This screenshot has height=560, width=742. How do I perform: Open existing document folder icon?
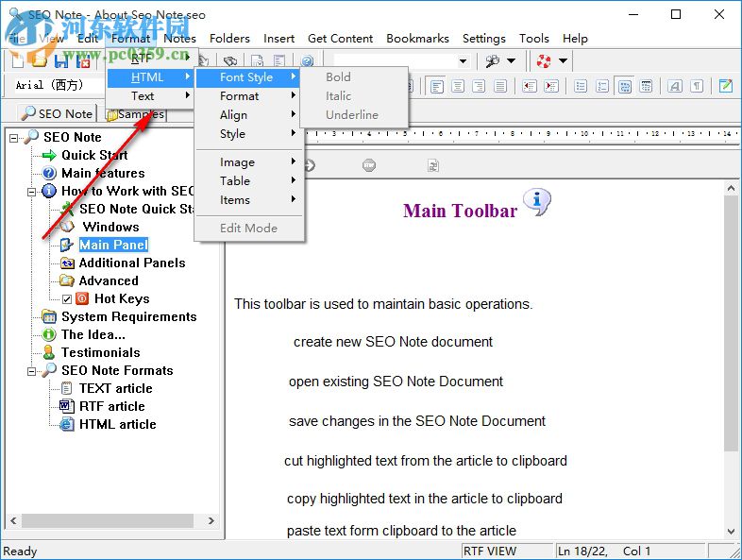(40, 61)
